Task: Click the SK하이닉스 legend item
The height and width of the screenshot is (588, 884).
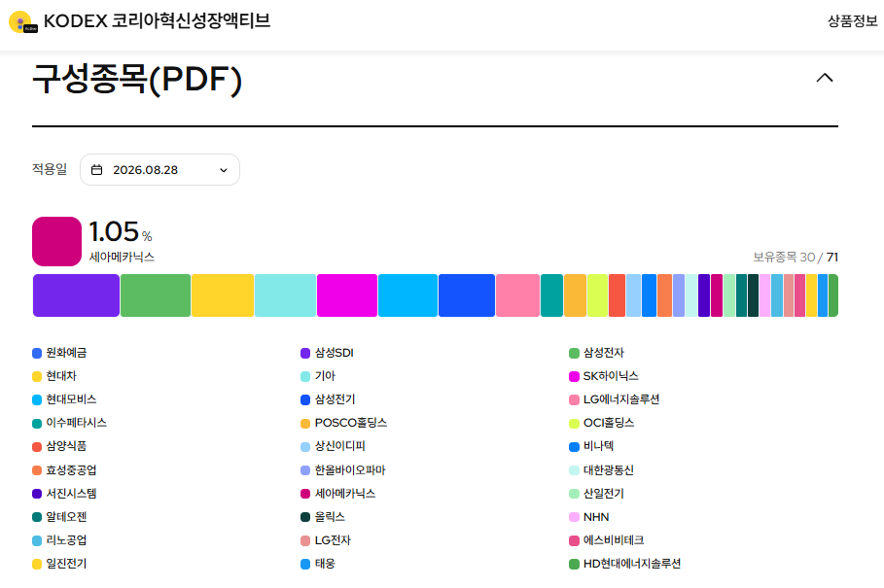Action: coord(604,376)
